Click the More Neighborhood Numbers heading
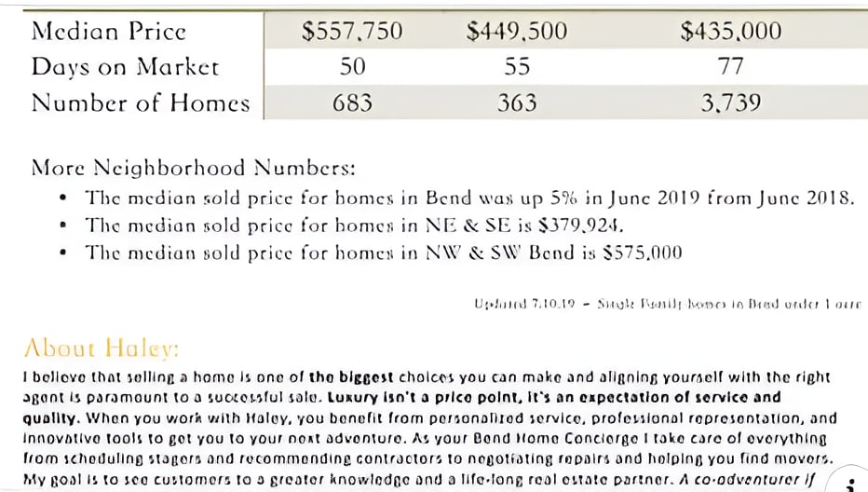Image resolution: width=868 pixels, height=492 pixels. click(193, 168)
